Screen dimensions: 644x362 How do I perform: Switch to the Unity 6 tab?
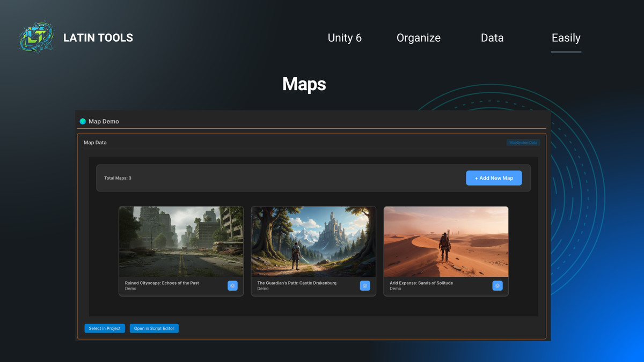coord(345,38)
